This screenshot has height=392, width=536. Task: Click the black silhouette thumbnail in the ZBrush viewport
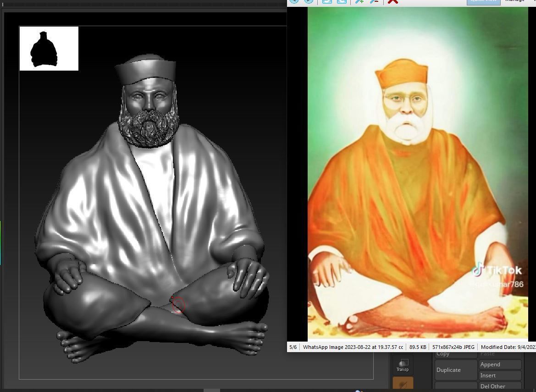pos(49,49)
